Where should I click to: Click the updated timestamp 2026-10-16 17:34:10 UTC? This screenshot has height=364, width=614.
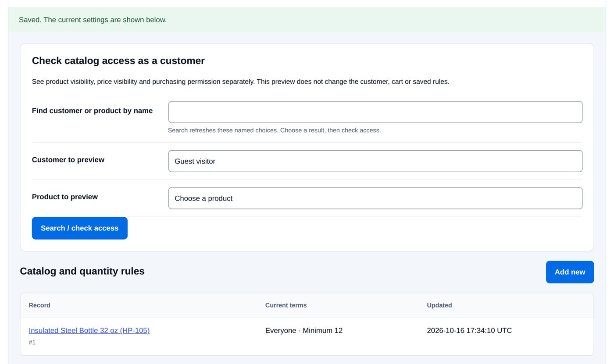coord(469,331)
